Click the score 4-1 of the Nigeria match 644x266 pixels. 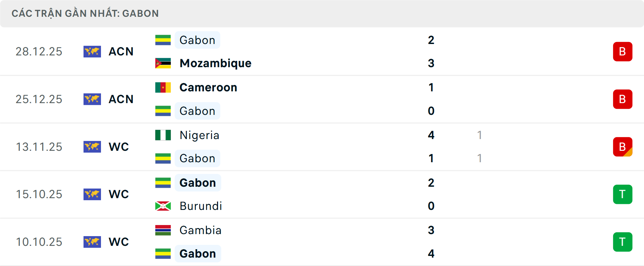[431, 147]
